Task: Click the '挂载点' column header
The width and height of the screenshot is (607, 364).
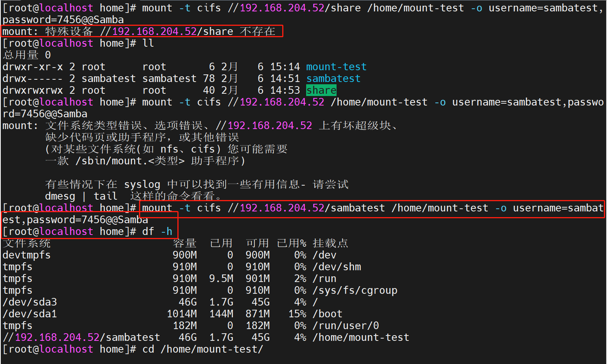Action: tap(330, 243)
